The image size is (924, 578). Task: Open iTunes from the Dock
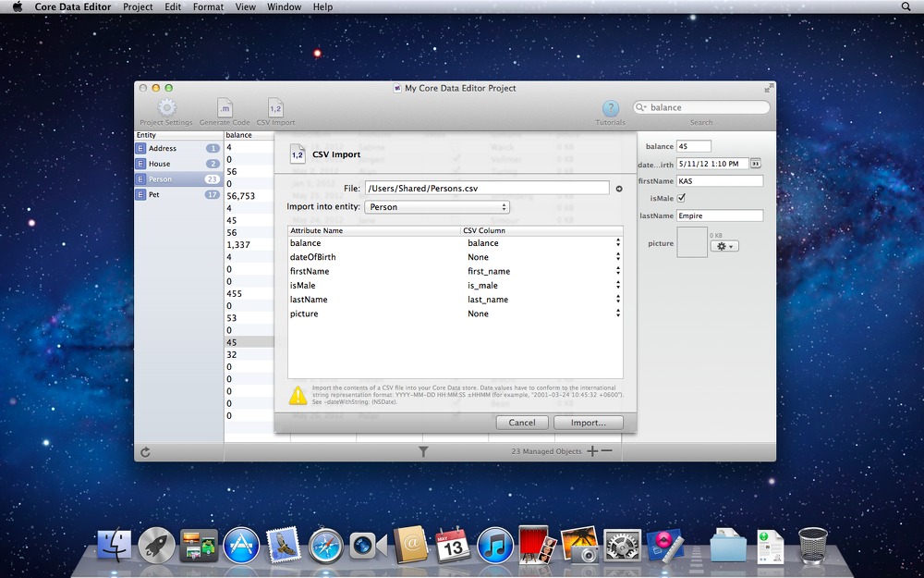(x=495, y=545)
